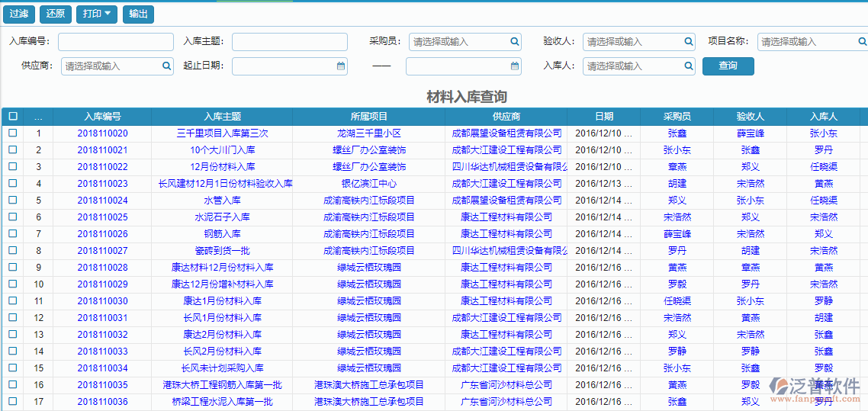Image resolution: width=868 pixels, height=411 pixels.
Task: Open the 验收人 combo box
Action: coord(639,41)
